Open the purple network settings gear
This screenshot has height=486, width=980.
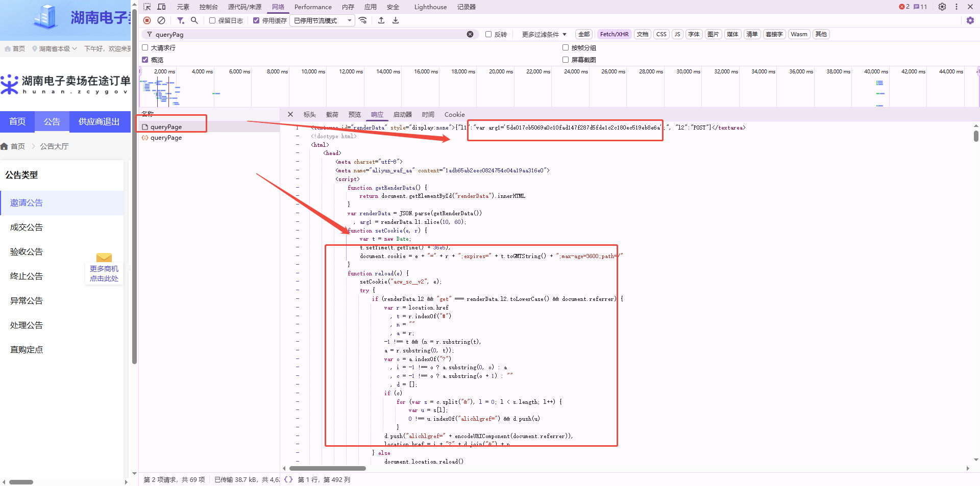tap(970, 20)
